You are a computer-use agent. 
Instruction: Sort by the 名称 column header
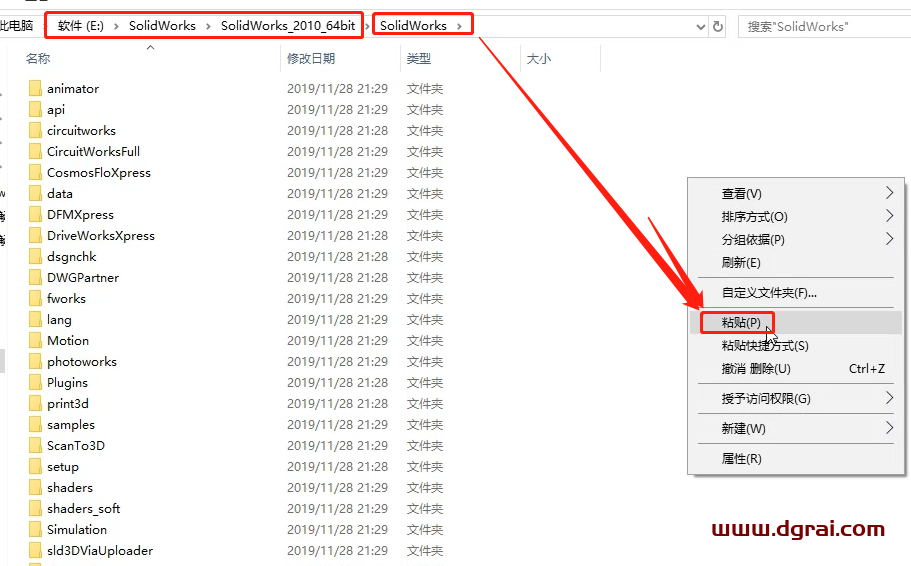pyautogui.click(x=38, y=59)
